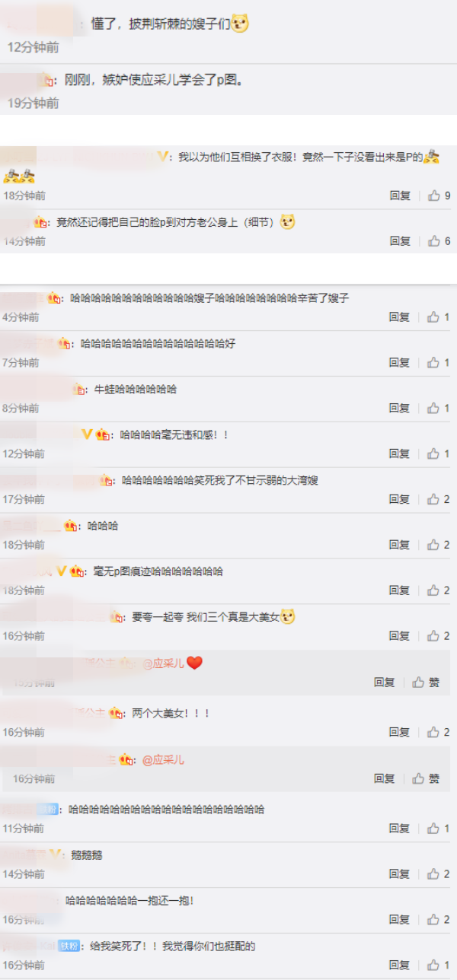
Task: Like the 鹅鹅鹅 comment
Action: 439,873
